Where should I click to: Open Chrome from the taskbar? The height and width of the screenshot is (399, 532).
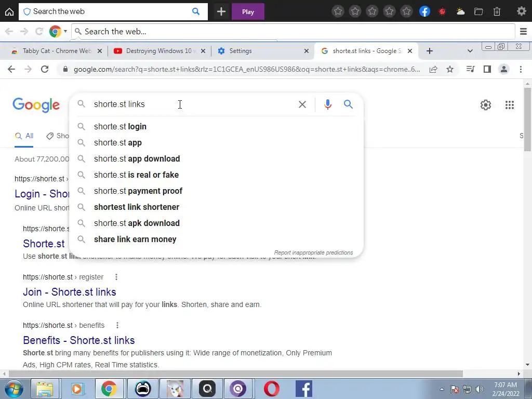click(109, 389)
